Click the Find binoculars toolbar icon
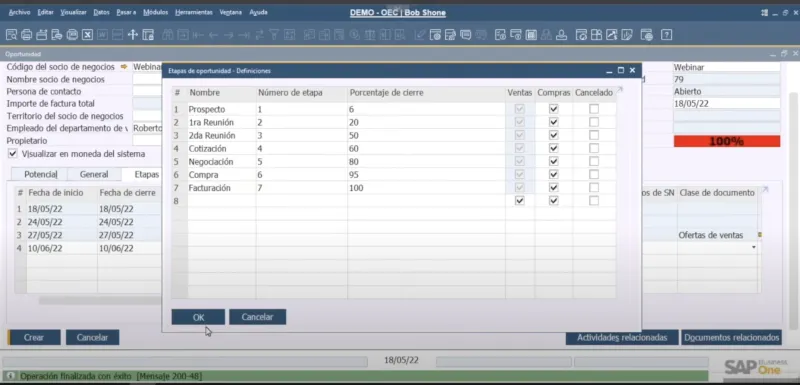Image resolution: width=800 pixels, height=385 pixels. point(168,35)
